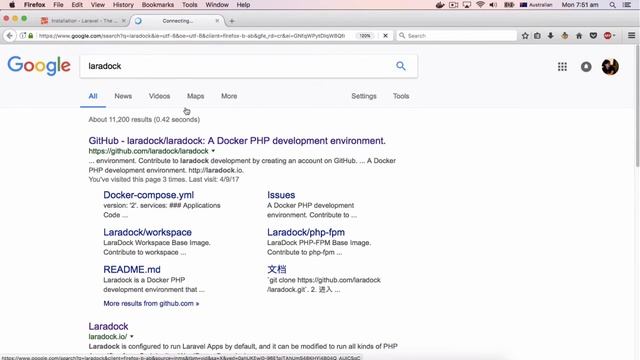Show bookmarks list icon in toolbar

tap(538, 36)
